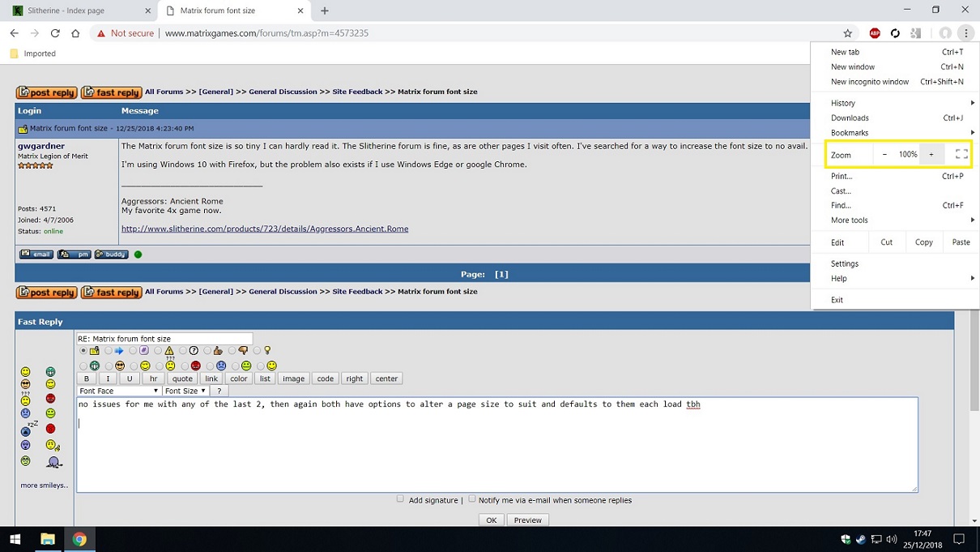
Task: Click the pm button under gwgardner
Action: point(74,255)
